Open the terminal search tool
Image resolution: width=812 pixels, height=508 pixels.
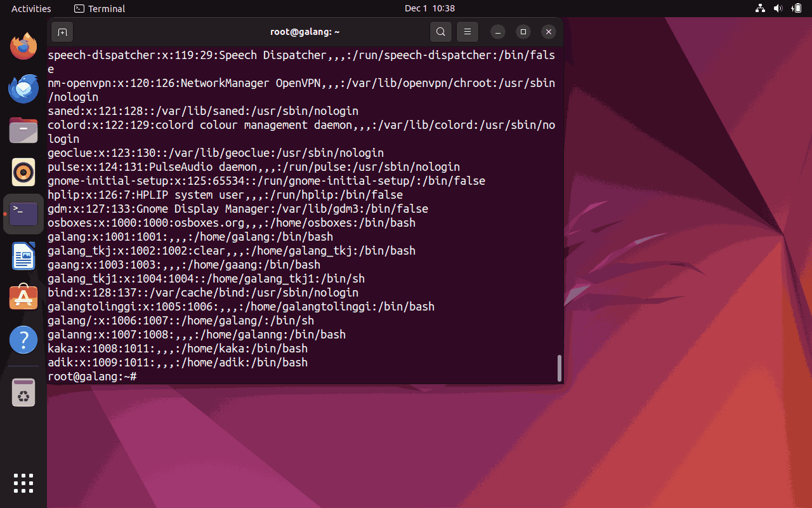441,32
